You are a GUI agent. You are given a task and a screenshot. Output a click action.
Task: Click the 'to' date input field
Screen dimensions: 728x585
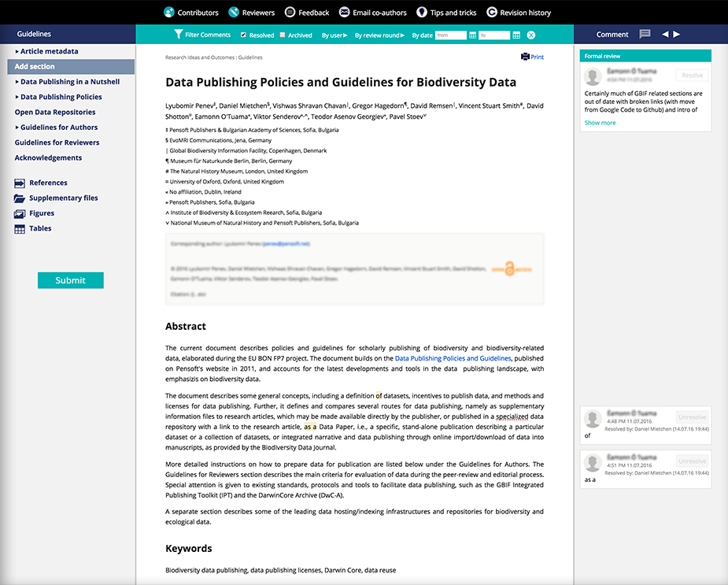(494, 35)
